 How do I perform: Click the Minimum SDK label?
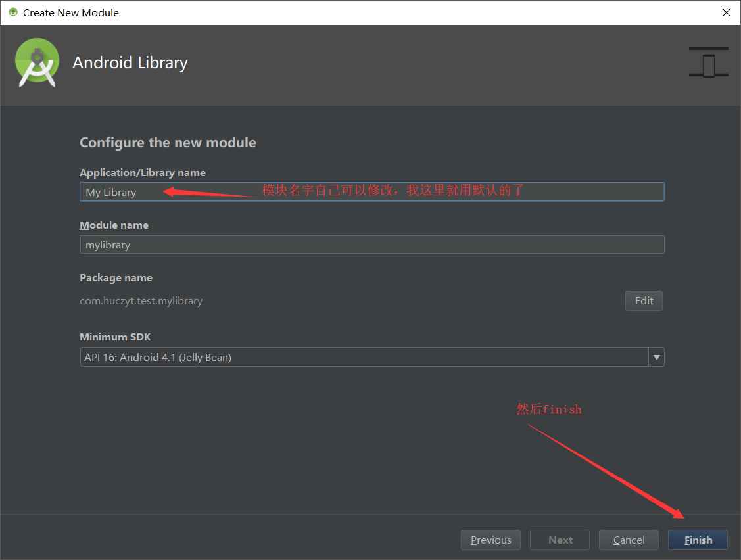pyautogui.click(x=115, y=337)
